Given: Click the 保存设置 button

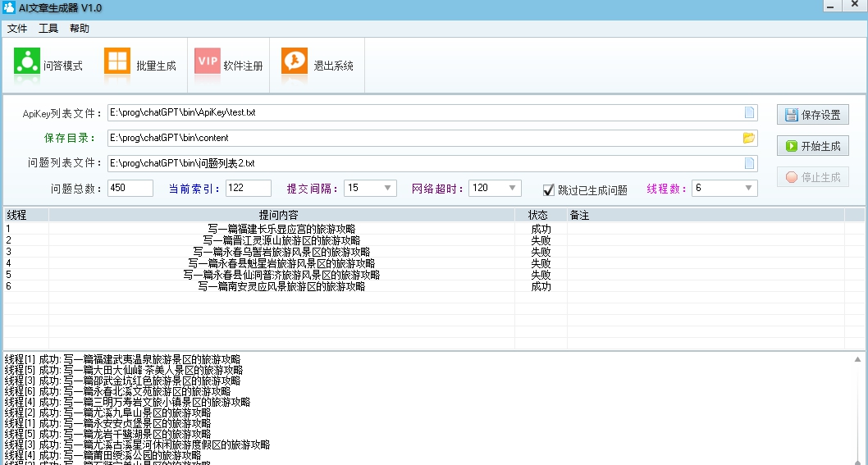Looking at the screenshot, I should point(812,115).
